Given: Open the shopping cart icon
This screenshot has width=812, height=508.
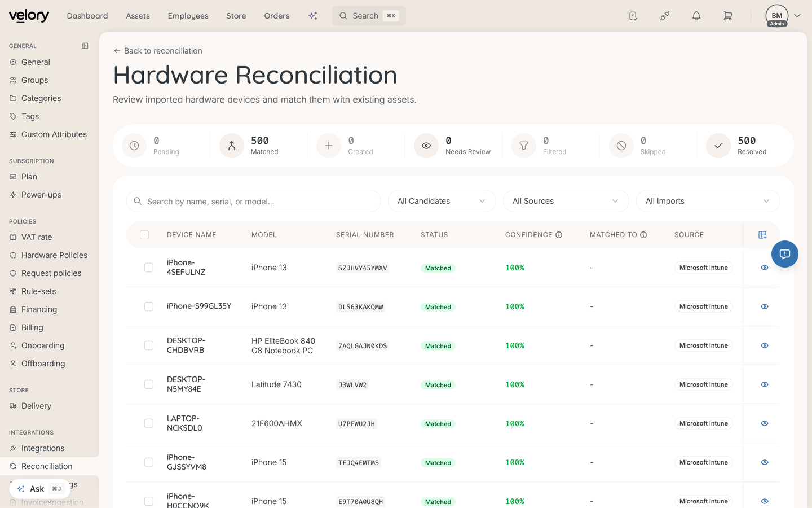Looking at the screenshot, I should tap(728, 16).
